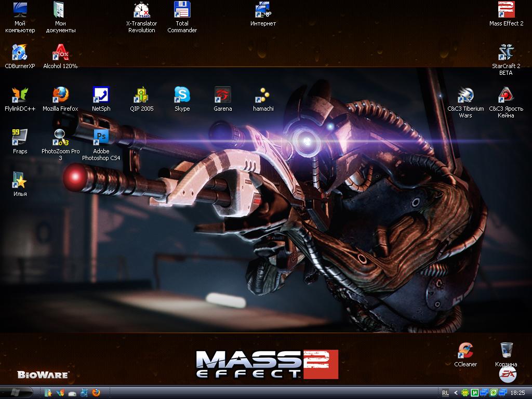
Task: Select the Alcohol 120% icon
Action: point(60,56)
